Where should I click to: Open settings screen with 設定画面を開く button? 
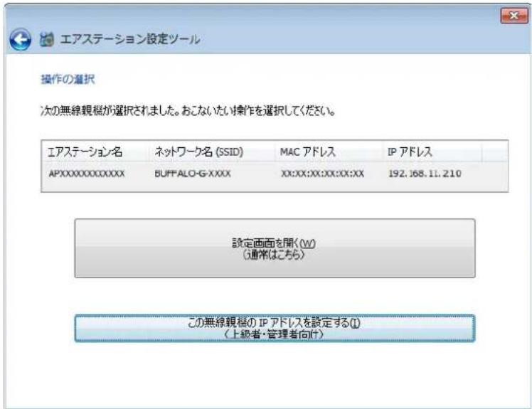pos(275,248)
